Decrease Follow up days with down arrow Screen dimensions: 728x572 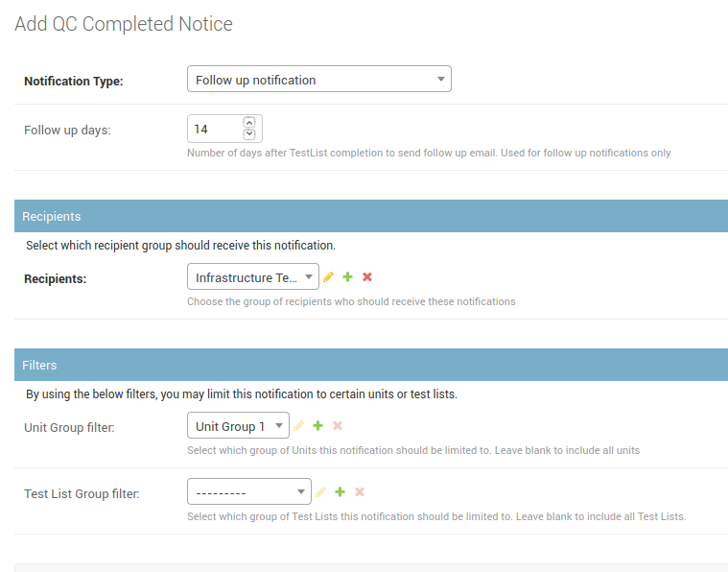(249, 133)
